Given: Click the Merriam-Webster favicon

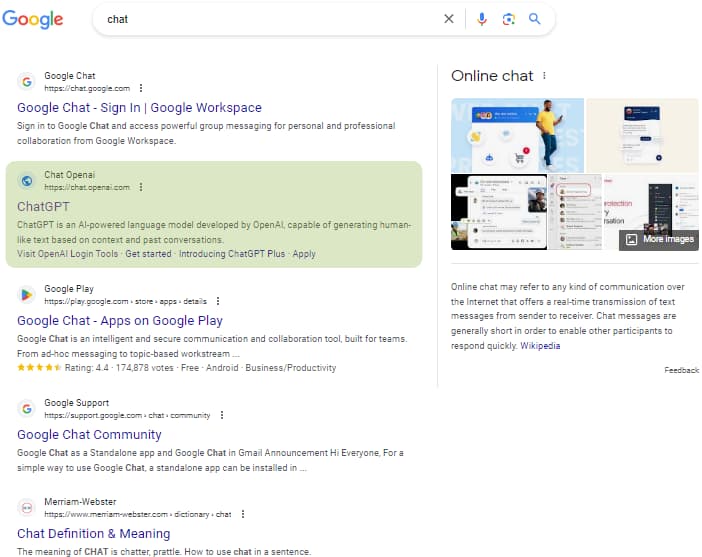Looking at the screenshot, I should click(x=27, y=508).
